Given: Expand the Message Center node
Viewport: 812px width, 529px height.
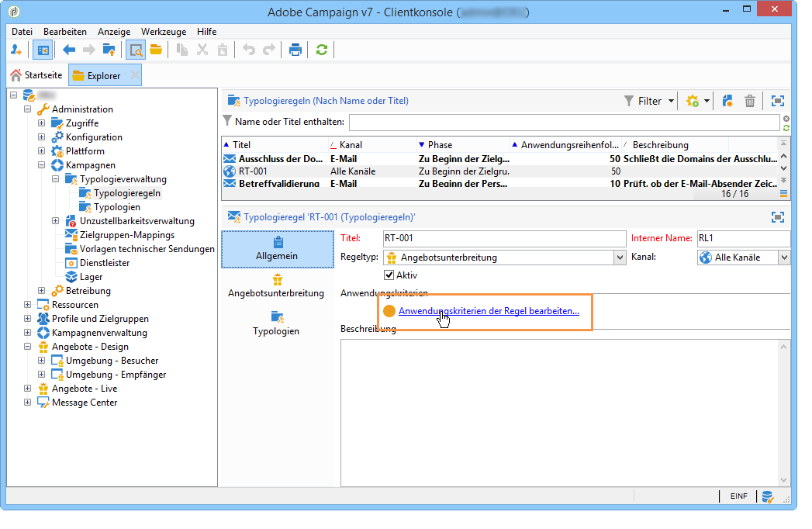Looking at the screenshot, I should click(x=27, y=403).
